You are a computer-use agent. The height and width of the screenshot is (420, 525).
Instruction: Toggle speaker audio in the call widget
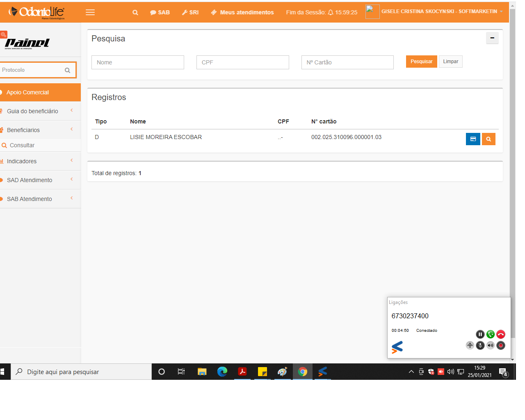click(x=491, y=345)
